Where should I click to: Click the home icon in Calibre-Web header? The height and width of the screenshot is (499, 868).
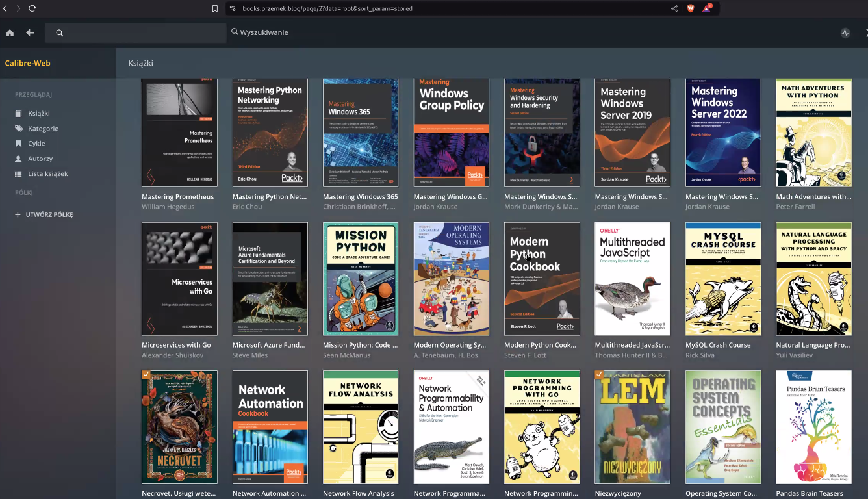pos(10,32)
